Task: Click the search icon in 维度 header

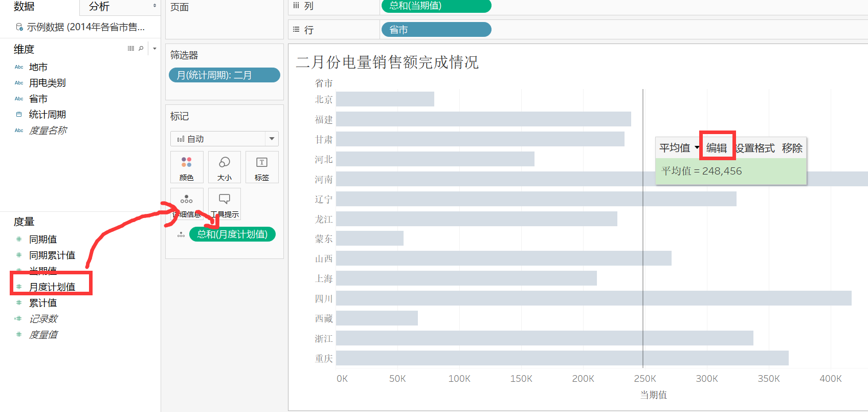Action: [141, 48]
